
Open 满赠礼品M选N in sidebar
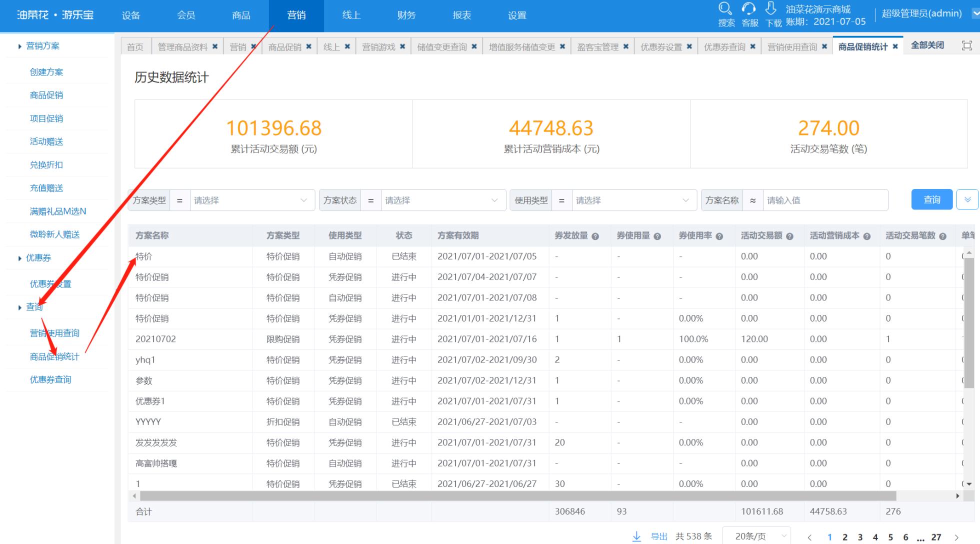[x=58, y=211]
